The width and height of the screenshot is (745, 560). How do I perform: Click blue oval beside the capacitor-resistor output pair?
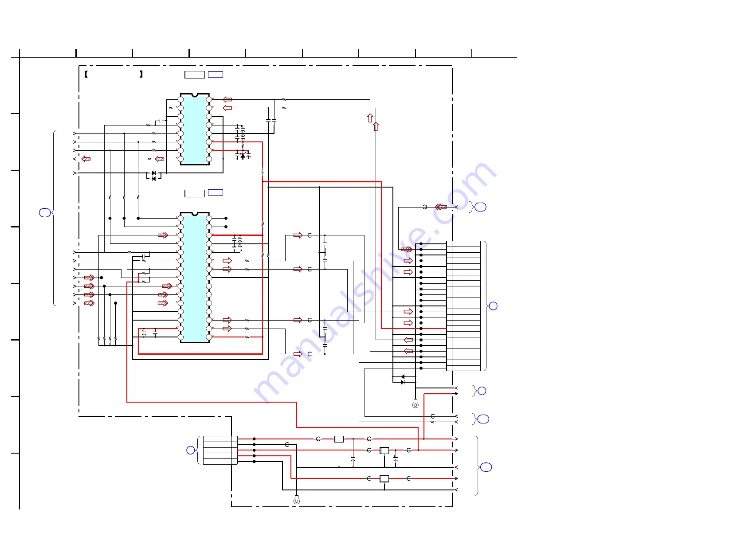click(x=483, y=419)
